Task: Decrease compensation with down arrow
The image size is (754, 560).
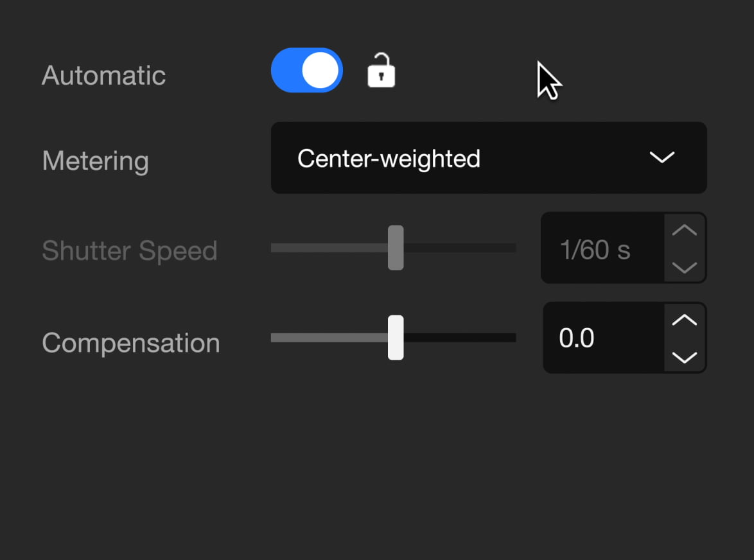Action: click(x=684, y=356)
